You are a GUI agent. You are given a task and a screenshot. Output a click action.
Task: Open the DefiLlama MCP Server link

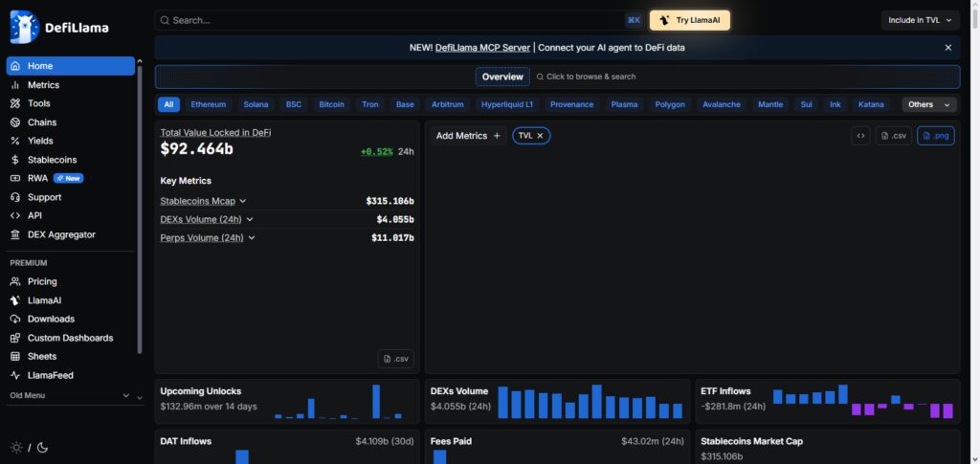click(482, 48)
